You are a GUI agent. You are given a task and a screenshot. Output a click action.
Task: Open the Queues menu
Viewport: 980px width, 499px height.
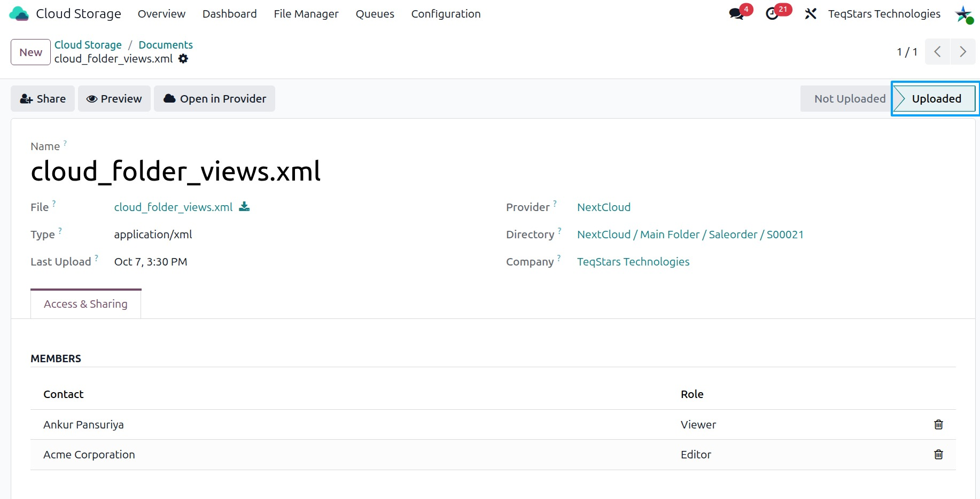(x=375, y=14)
